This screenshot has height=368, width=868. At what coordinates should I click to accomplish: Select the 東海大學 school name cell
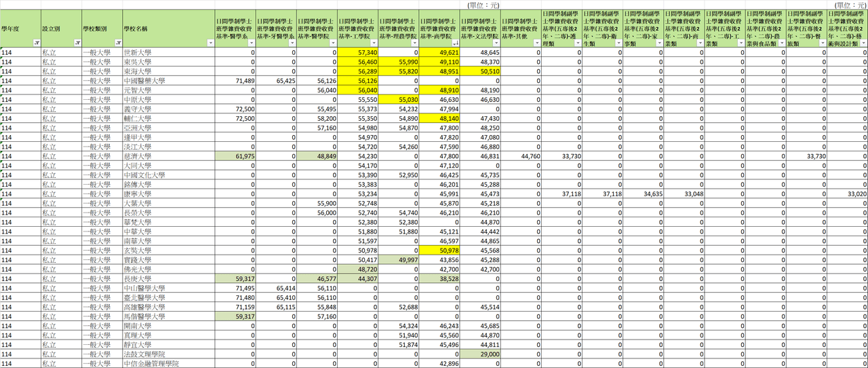(169, 71)
